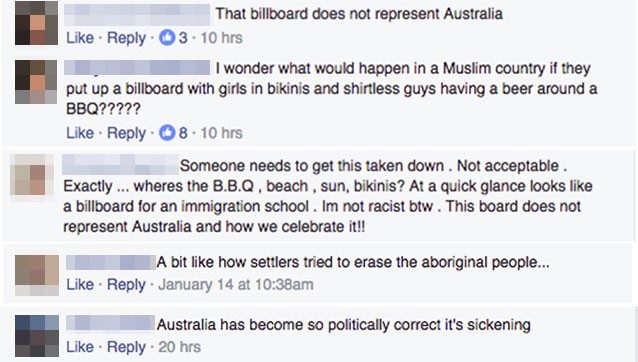The height and width of the screenshot is (362, 638).
Task: Open blurred author name of Muslim country comment
Action: [x=137, y=68]
